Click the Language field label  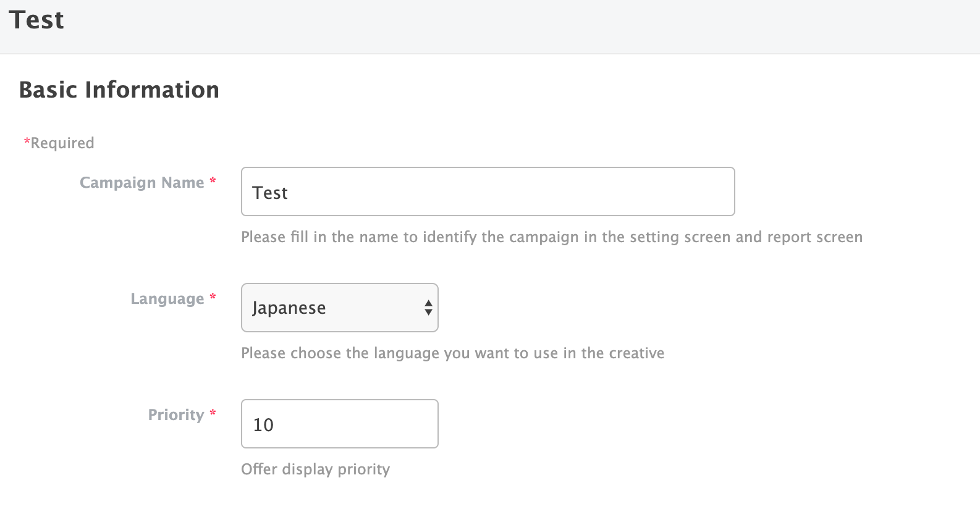click(x=167, y=299)
